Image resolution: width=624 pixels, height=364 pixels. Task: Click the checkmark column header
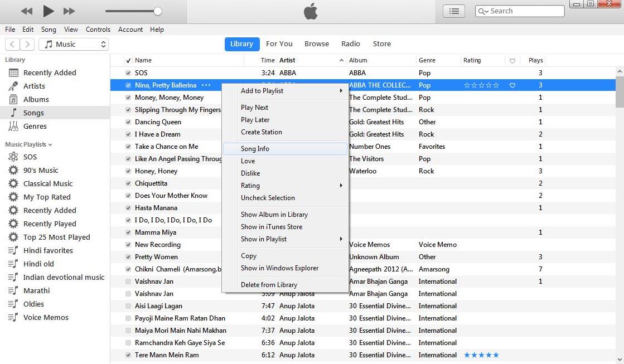pos(128,60)
